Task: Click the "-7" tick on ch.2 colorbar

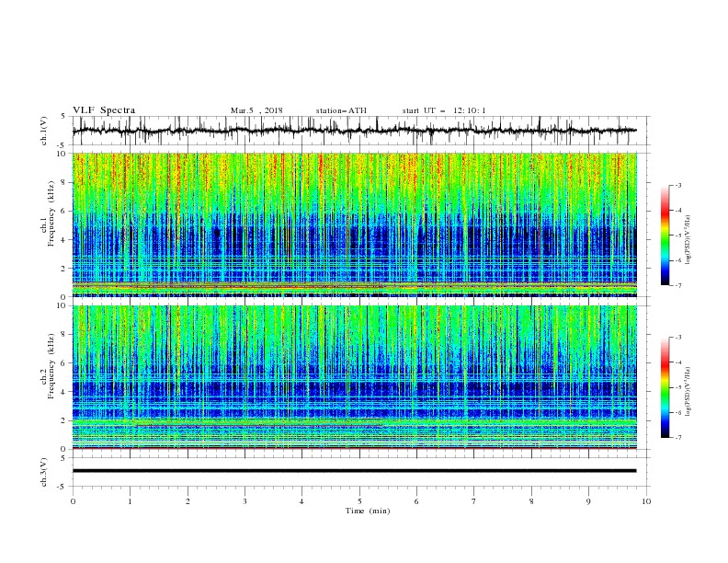Action: click(678, 437)
